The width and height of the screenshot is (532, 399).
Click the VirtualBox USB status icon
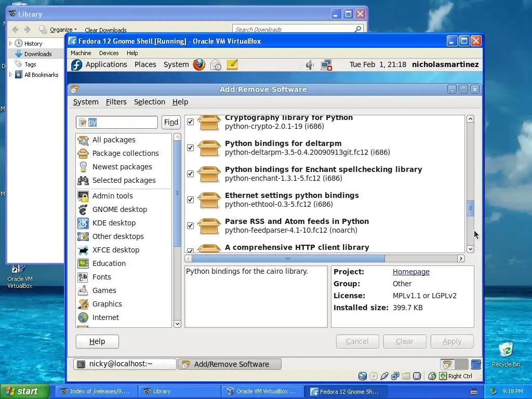pos(384,376)
